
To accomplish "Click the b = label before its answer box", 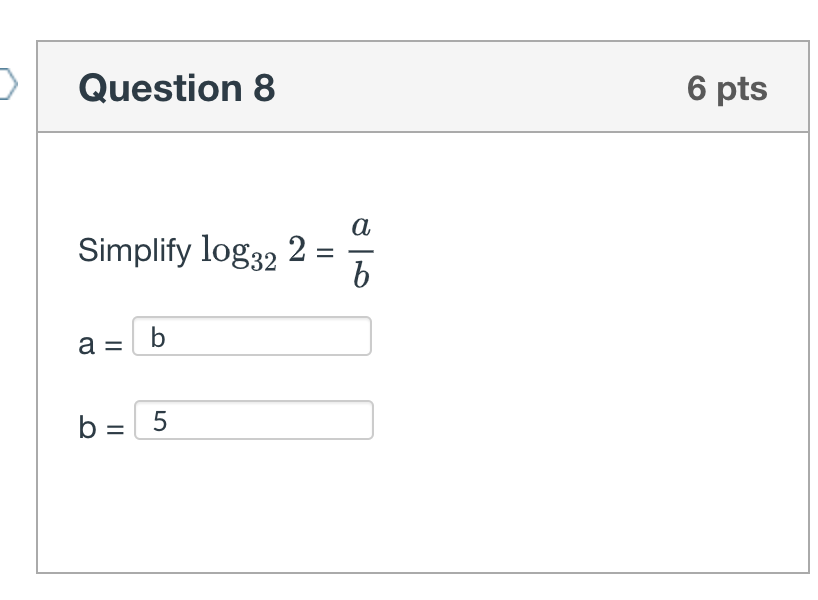I will click(98, 424).
